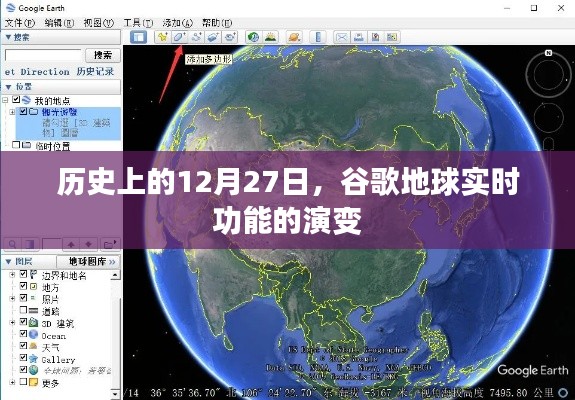Screen dimensions: 575x400
Task: Click the weather layer icon
Action: point(33,346)
